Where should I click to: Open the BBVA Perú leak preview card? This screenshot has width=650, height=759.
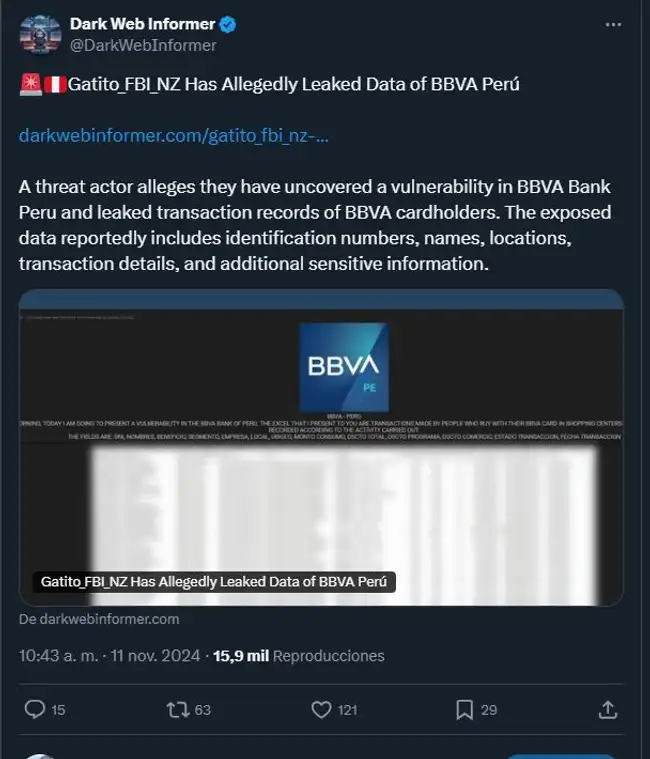pyautogui.click(x=321, y=448)
